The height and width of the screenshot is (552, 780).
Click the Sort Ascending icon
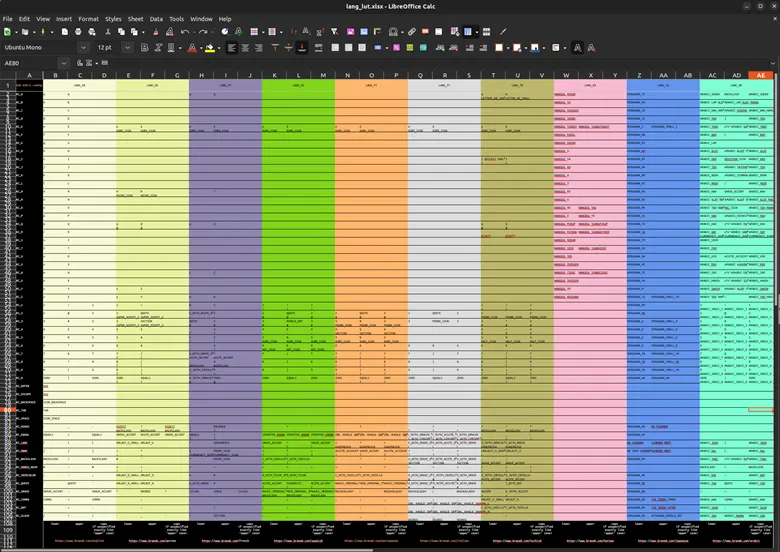306,32
